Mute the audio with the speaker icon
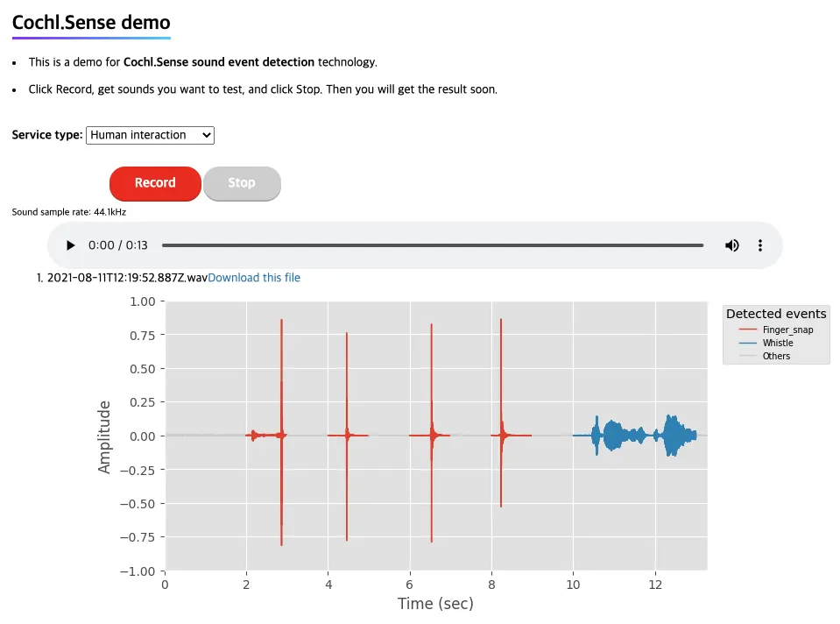Screen dimensions: 840x624 tap(731, 245)
